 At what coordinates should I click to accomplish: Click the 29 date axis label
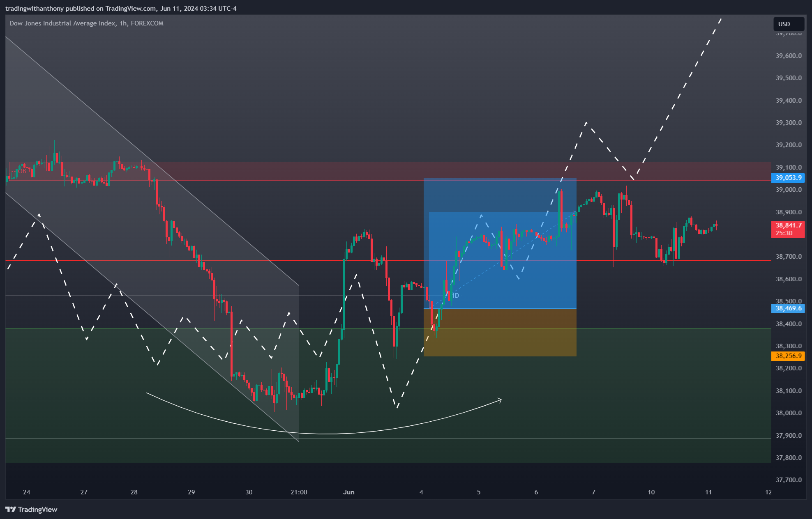[191, 492]
